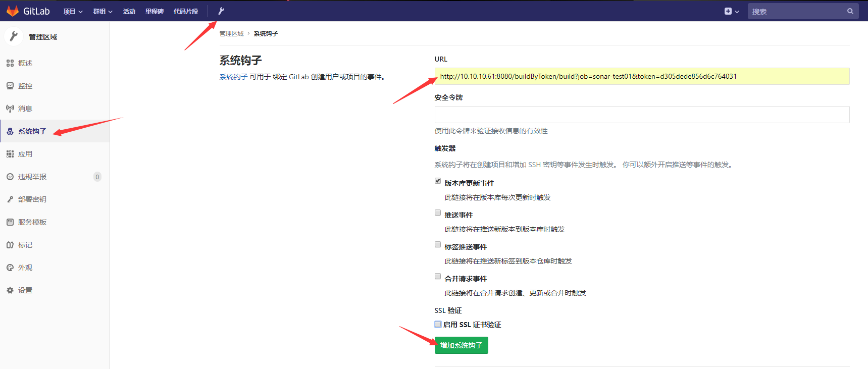This screenshot has height=369, width=868.
Task: Click the SSL 验证 section label
Action: click(448, 310)
